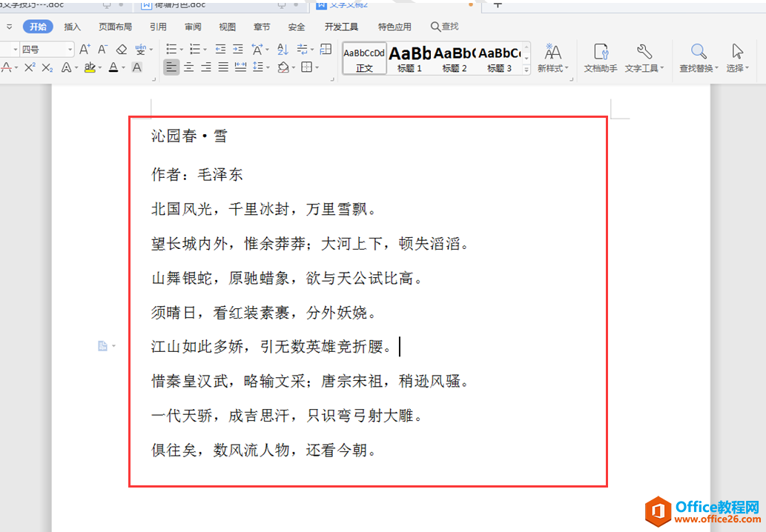This screenshot has height=532, width=766.
Task: Toggle center alignment
Action: point(189,67)
